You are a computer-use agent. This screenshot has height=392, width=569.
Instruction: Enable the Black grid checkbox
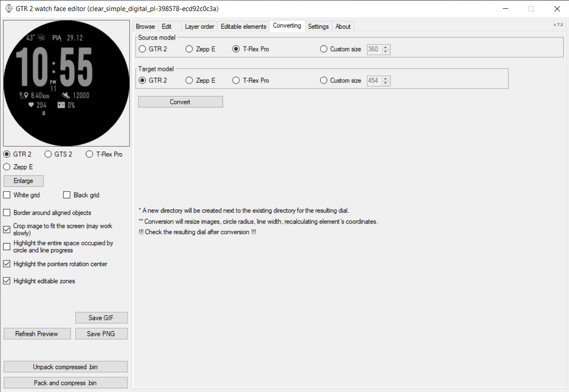(x=81, y=195)
